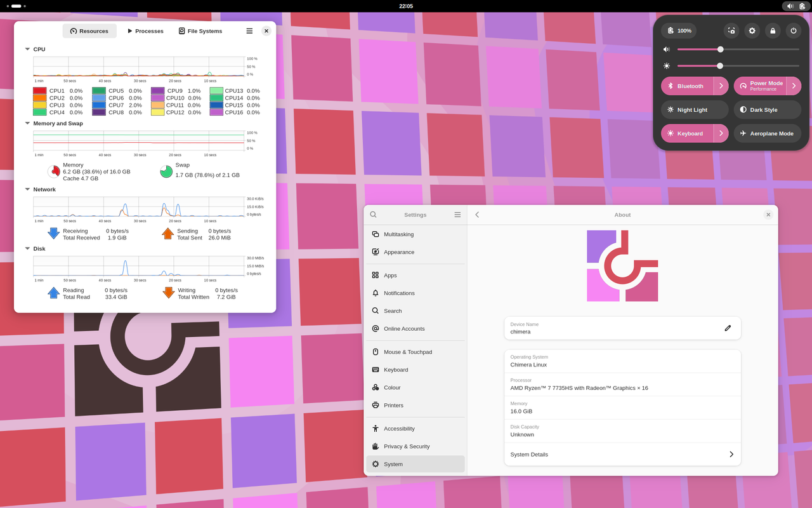812x508 pixels.
Task: Open Colour settings
Action: click(x=416, y=387)
